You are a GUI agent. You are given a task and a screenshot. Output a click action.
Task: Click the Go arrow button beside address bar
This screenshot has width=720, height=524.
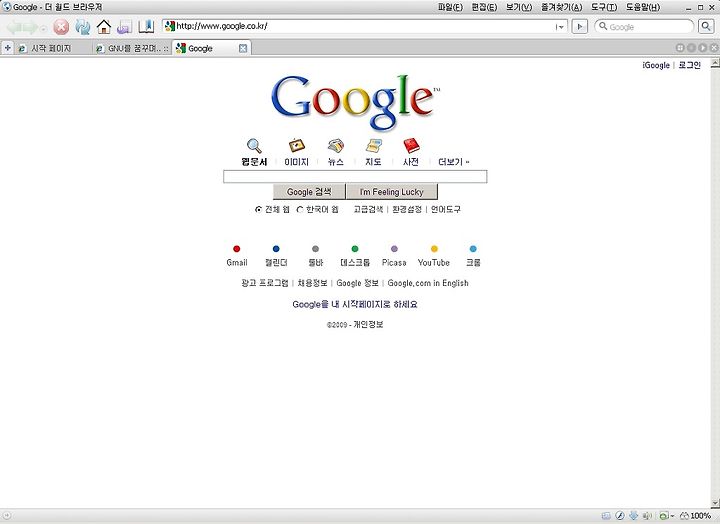(579, 27)
